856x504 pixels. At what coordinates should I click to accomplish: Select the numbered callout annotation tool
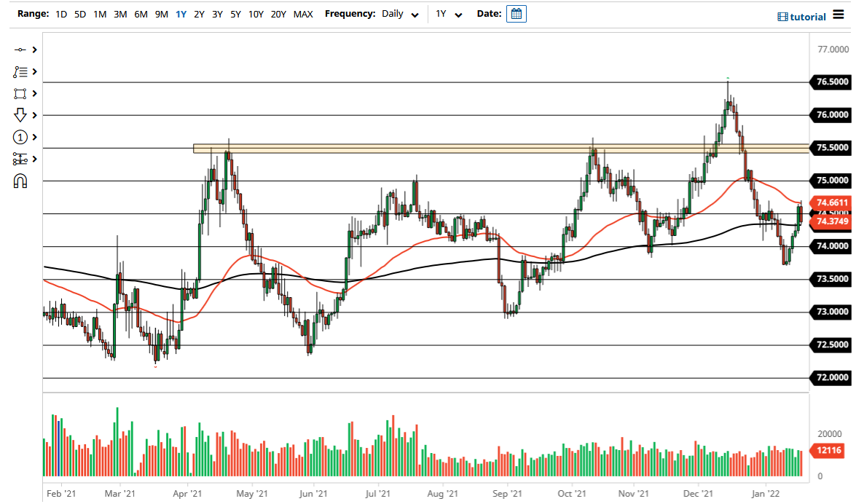click(x=20, y=137)
